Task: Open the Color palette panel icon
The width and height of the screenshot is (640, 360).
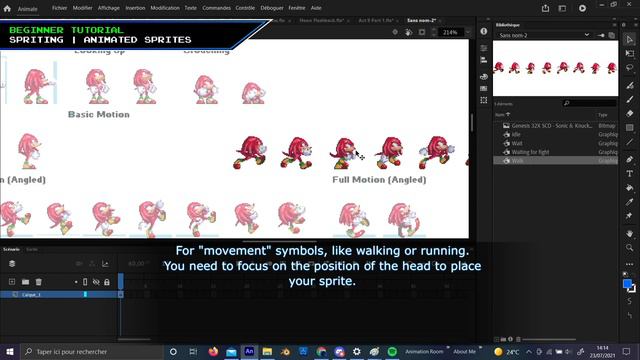Action: click(484, 76)
